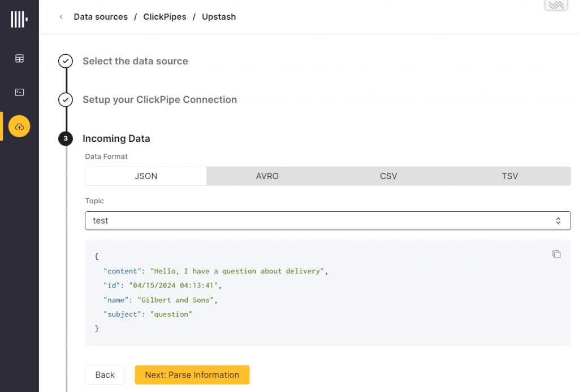Click the Back button

click(105, 374)
